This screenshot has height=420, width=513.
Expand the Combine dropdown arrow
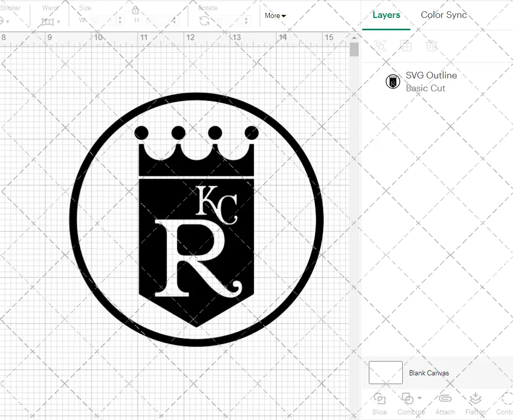click(420, 398)
